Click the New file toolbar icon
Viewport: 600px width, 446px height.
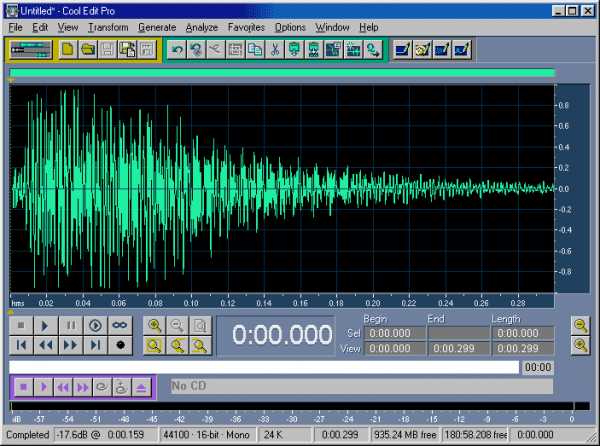coord(68,48)
